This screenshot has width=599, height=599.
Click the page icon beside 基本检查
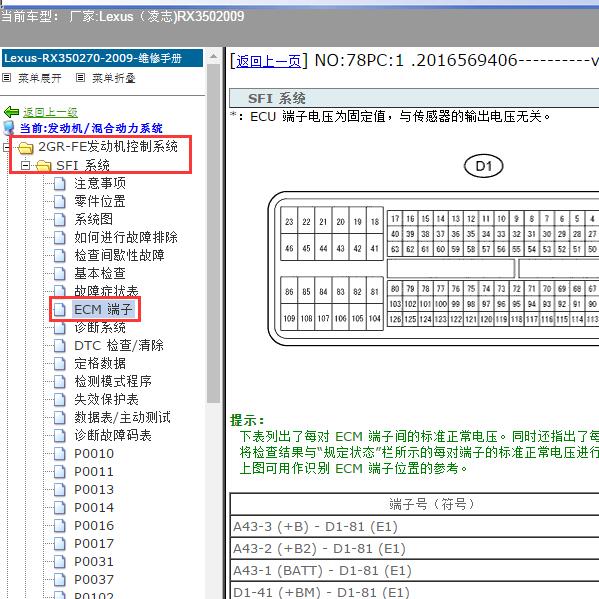click(x=60, y=273)
